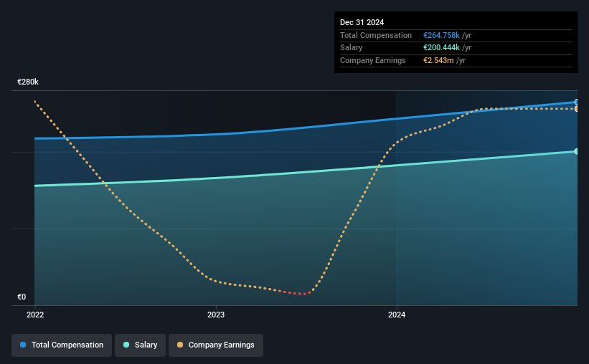The height and width of the screenshot is (364, 589).
Task: Click the €2.543m company earnings value
Action: click(438, 60)
